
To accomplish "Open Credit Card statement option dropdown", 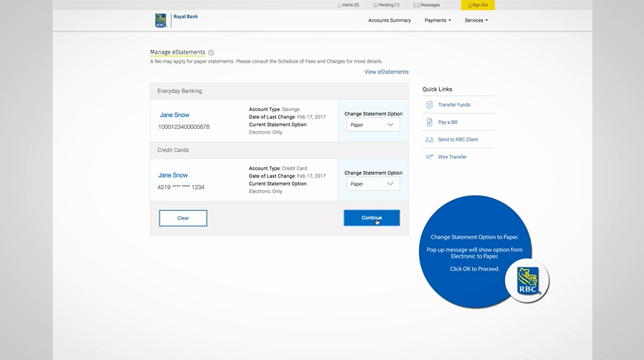I will coord(373,183).
